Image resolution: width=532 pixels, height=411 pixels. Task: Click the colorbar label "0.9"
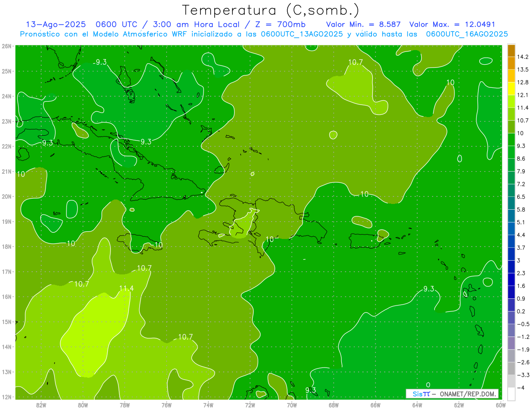pyautogui.click(x=521, y=298)
